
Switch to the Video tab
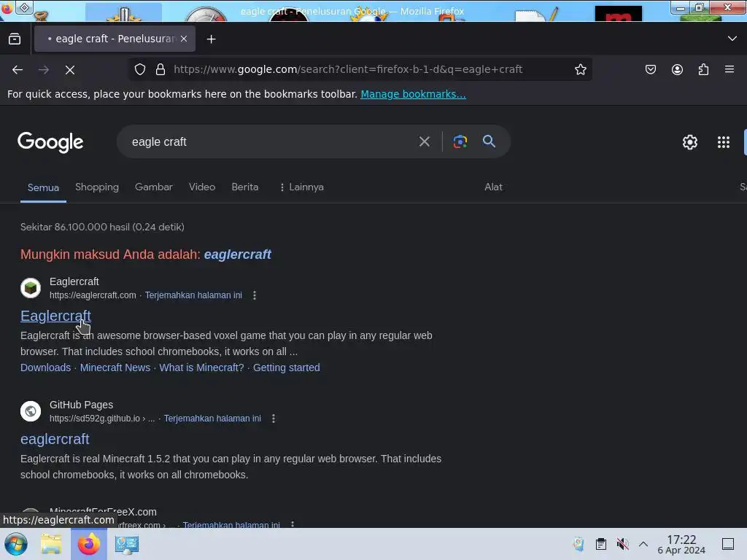tap(202, 187)
